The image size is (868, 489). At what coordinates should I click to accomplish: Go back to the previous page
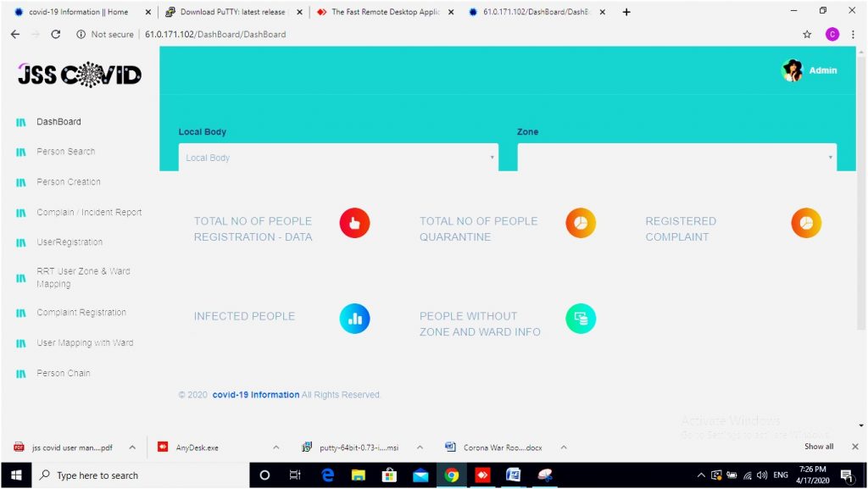[15, 34]
